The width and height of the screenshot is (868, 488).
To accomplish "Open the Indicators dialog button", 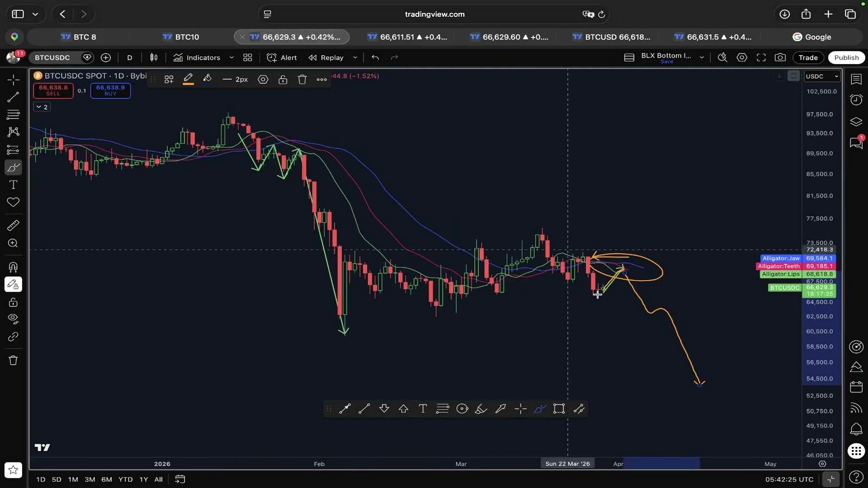I will [197, 57].
